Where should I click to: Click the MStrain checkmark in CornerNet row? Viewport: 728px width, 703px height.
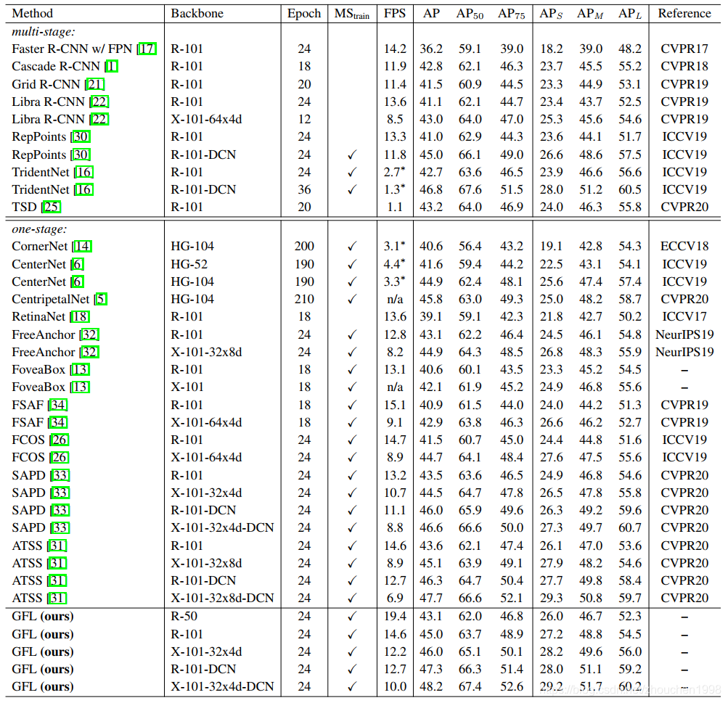pyautogui.click(x=352, y=247)
